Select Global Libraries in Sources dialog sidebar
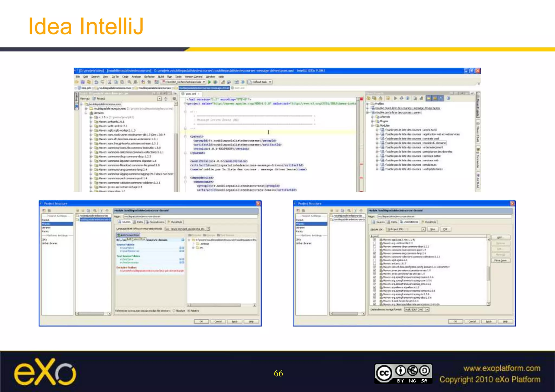 tap(50, 243)
